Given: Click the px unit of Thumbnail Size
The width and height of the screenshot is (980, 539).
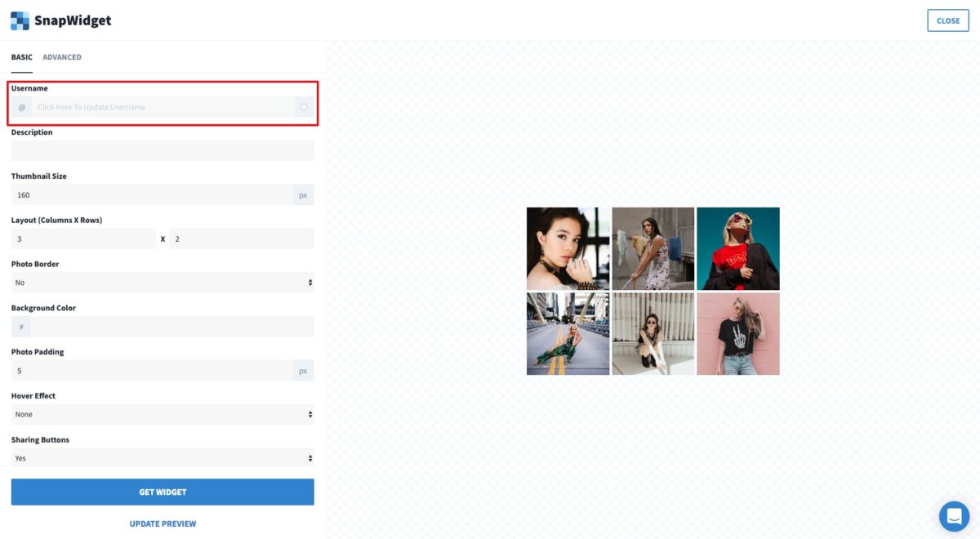Looking at the screenshot, I should point(303,195).
